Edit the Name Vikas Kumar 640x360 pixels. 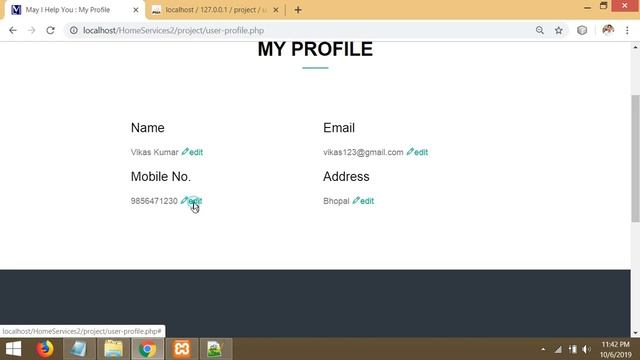pyautogui.click(x=192, y=152)
